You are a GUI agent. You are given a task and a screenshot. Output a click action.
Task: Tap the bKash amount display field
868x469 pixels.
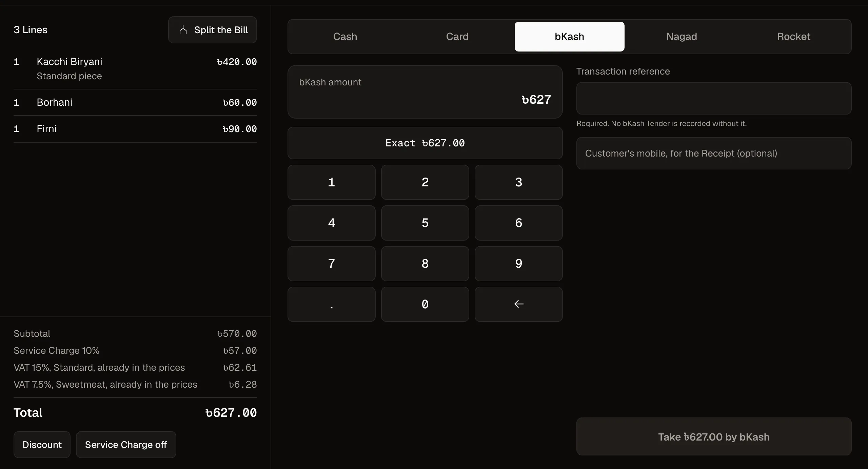[x=425, y=92]
